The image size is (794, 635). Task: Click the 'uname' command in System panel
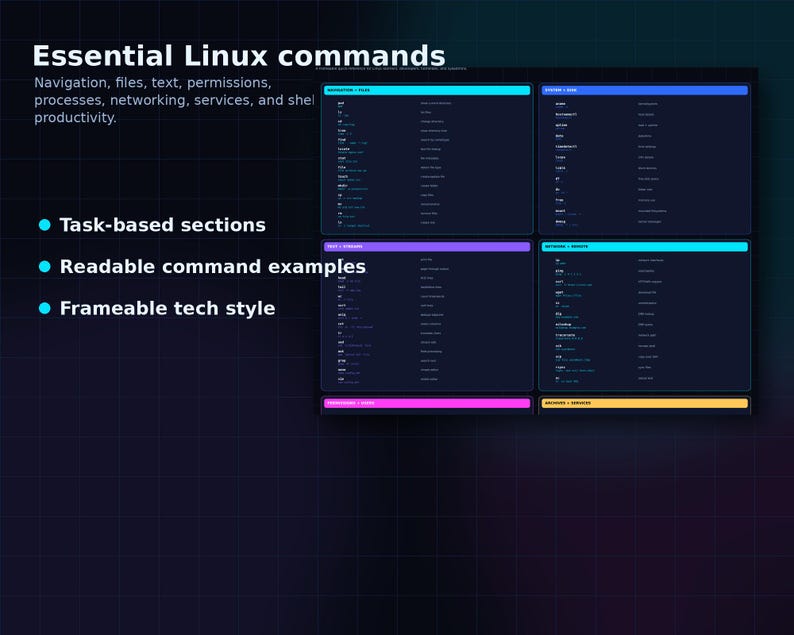561,104
